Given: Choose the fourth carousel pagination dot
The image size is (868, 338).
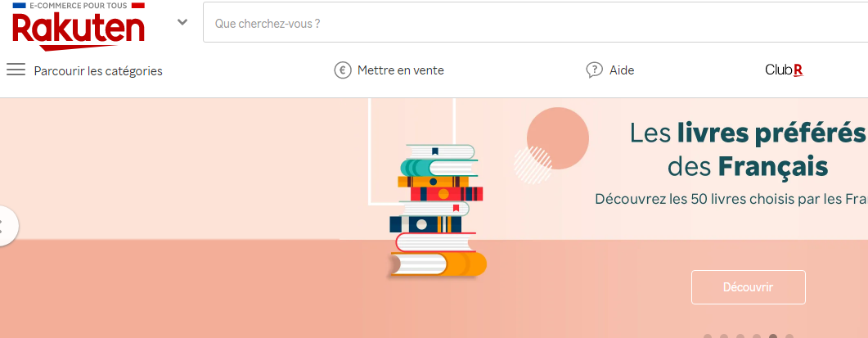Looking at the screenshot, I should (x=757, y=336).
